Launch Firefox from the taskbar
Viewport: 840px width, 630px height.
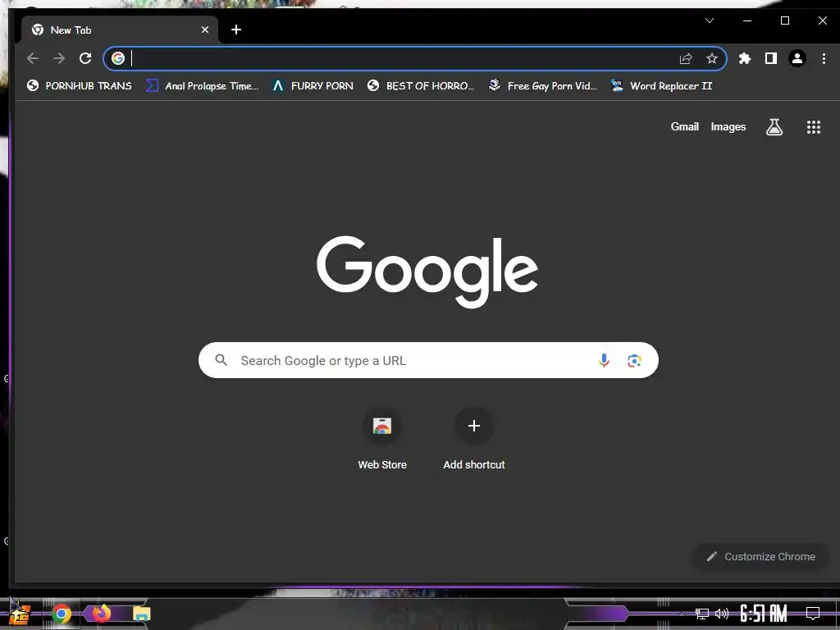101,613
